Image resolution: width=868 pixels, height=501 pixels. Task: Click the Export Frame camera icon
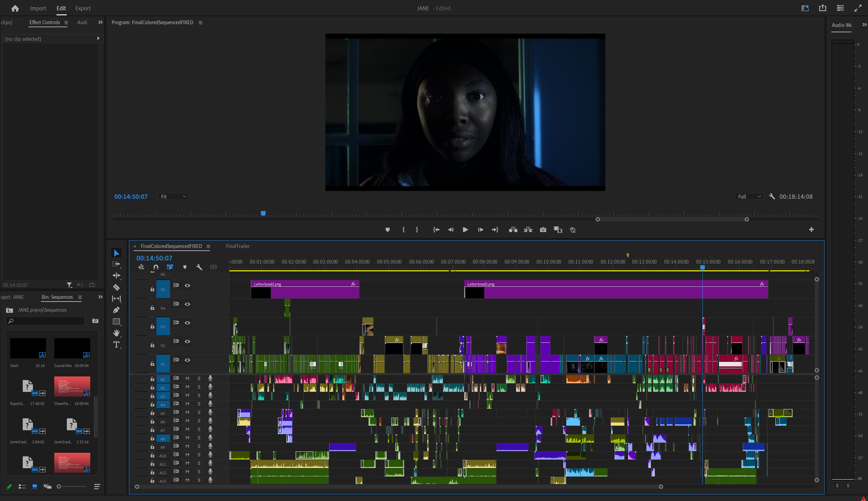click(543, 230)
